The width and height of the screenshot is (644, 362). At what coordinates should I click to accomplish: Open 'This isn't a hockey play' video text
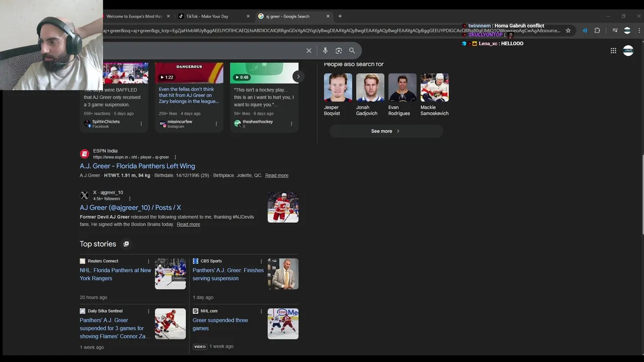(264, 97)
